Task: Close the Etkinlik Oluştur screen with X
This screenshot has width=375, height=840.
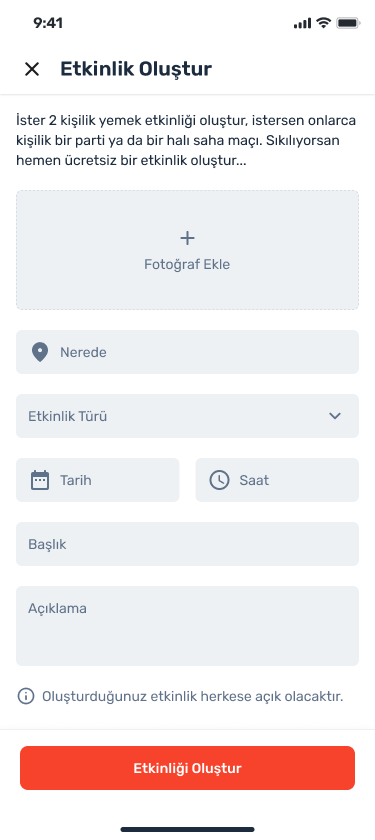Action: tap(32, 69)
